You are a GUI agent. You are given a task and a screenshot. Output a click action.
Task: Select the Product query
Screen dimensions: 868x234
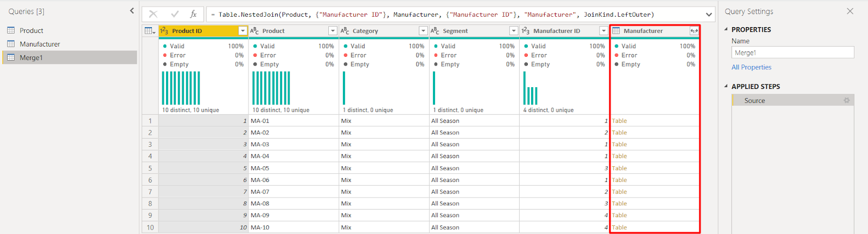31,30
